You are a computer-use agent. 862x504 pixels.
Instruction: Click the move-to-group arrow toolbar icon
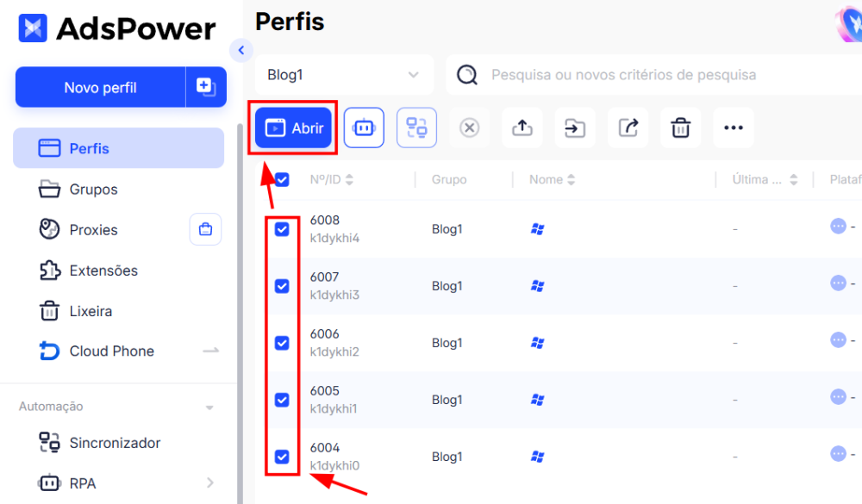tap(575, 128)
